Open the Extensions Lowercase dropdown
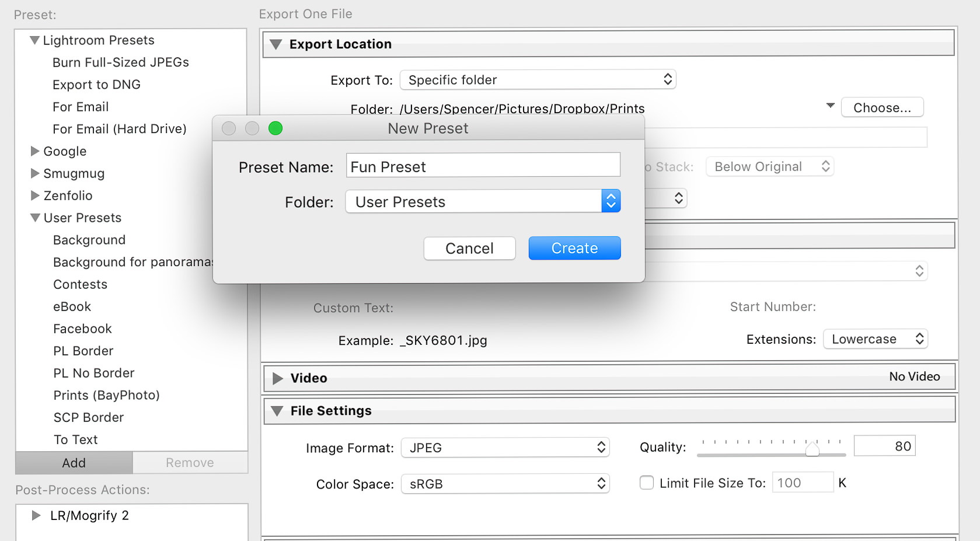Viewport: 980px width, 541px height. 875,339
